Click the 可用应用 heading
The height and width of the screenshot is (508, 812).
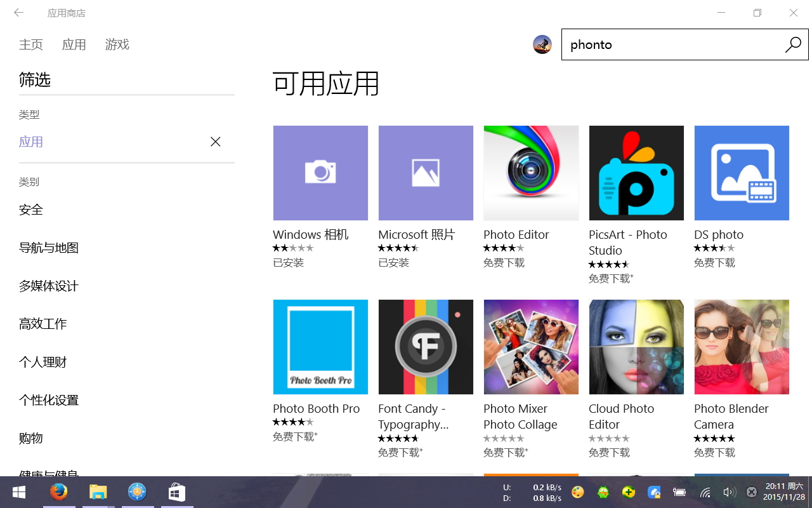click(x=326, y=83)
